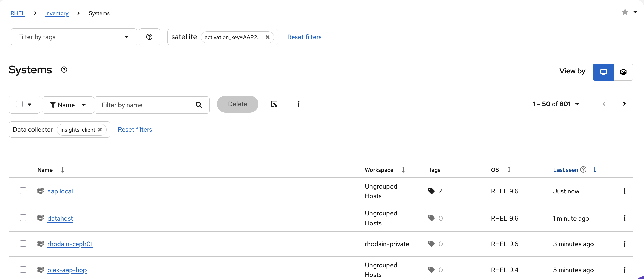Screen dimensions: 644x279
Task: Select the aap.local row checkbox
Action: click(23, 191)
